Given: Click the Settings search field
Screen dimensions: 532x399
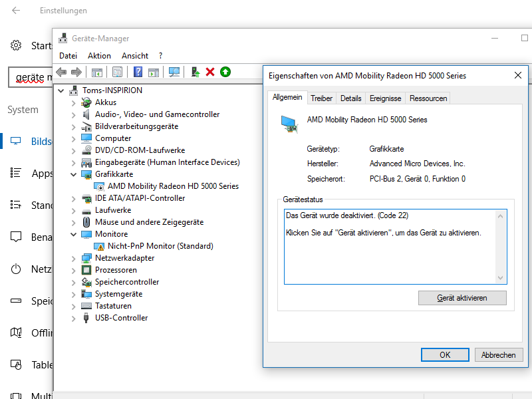Looking at the screenshot, I should click(x=31, y=77).
